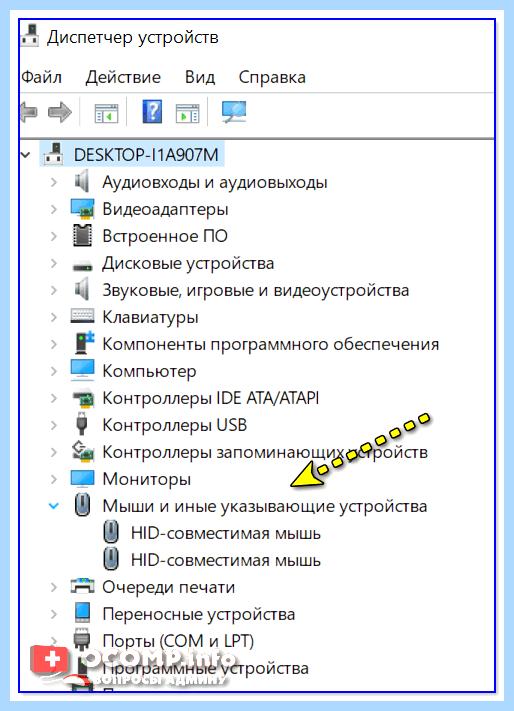
Task: Click the speaker icon of Звуковые, игровые и видеоустройства
Action: pyautogui.click(x=82, y=290)
